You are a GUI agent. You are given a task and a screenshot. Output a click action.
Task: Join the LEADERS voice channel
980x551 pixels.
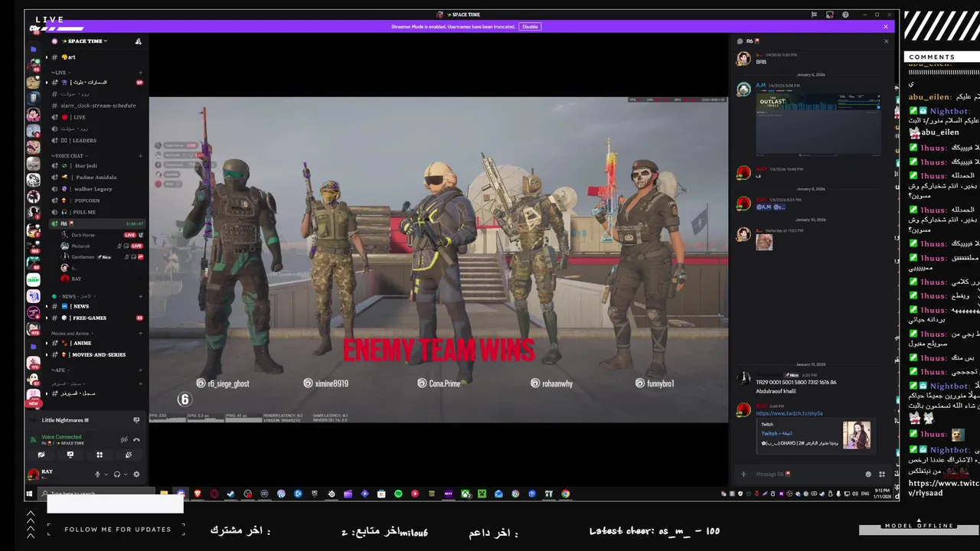[x=96, y=141]
